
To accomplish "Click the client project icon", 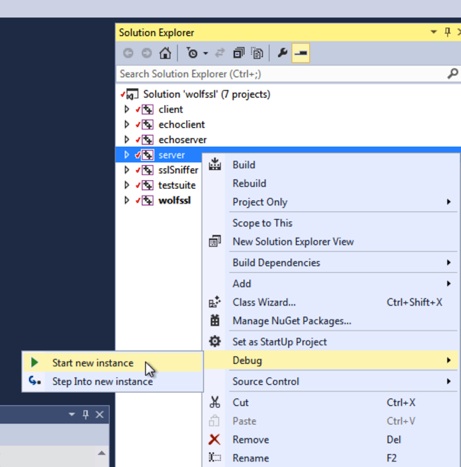I will tap(147, 109).
